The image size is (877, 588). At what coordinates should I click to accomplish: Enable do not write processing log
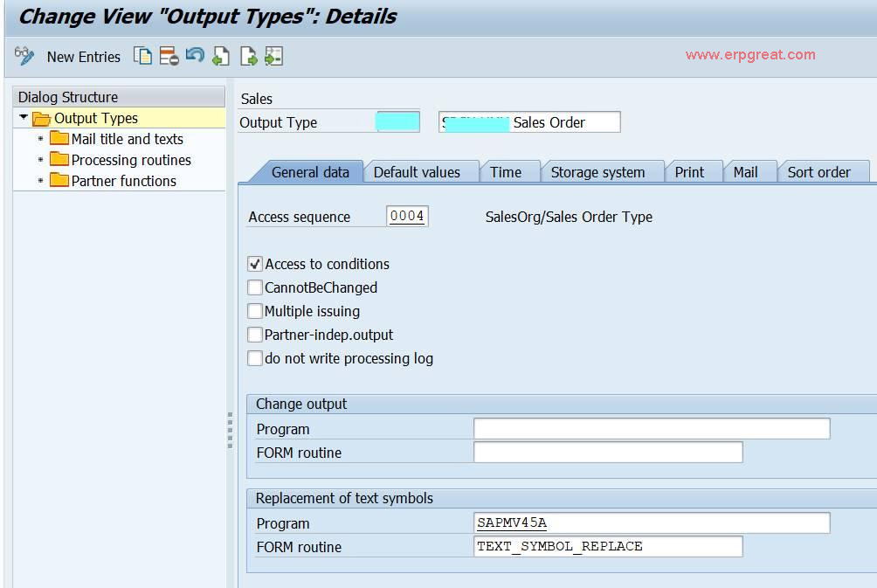[255, 358]
